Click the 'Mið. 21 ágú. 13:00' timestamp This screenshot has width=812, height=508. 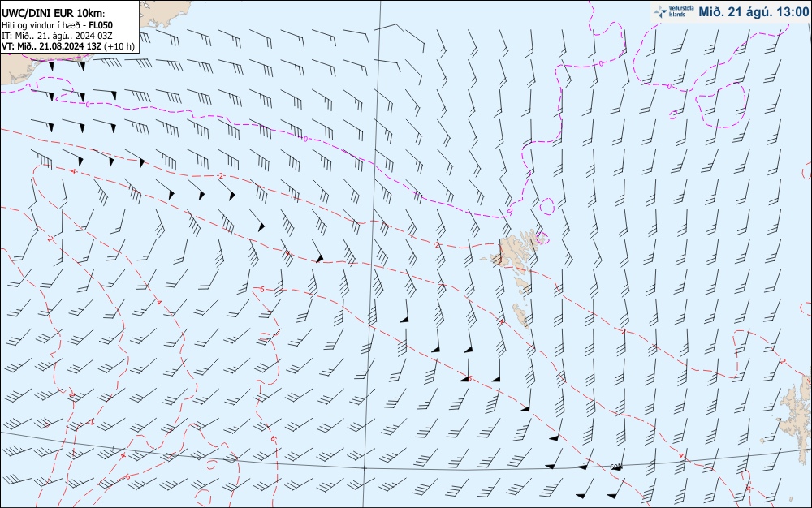pos(754,12)
